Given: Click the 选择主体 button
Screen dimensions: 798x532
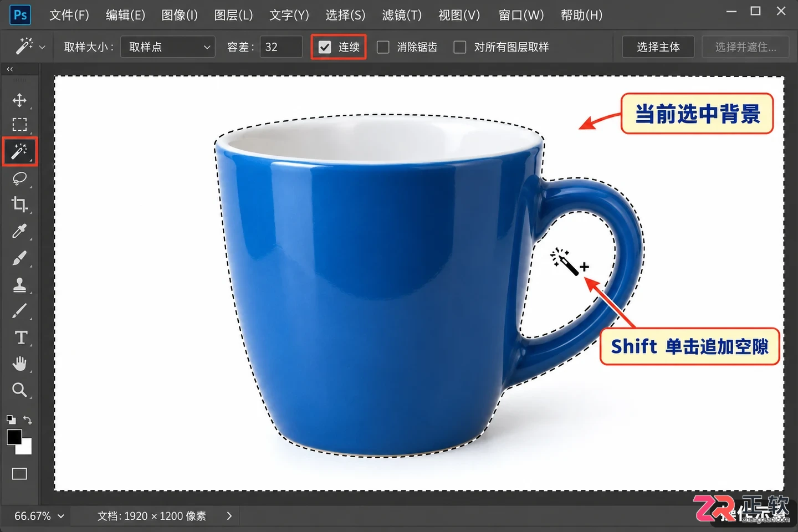Looking at the screenshot, I should 658,47.
